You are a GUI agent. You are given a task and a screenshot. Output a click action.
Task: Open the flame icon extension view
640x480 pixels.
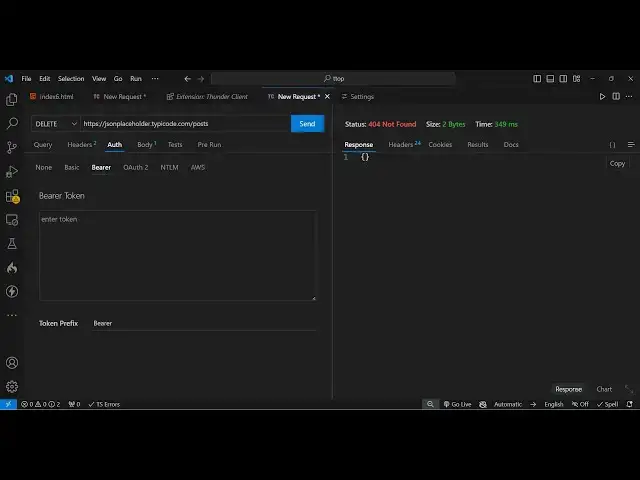tap(12, 268)
